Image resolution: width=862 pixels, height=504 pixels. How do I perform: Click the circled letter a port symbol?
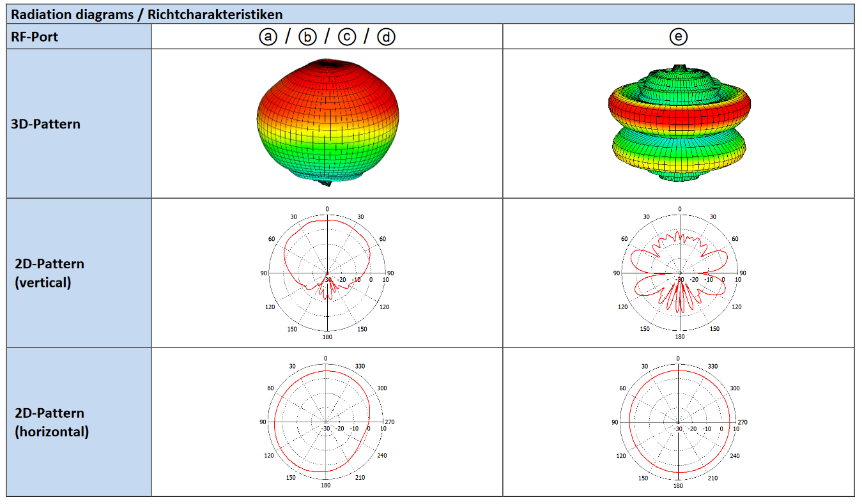pos(268,37)
